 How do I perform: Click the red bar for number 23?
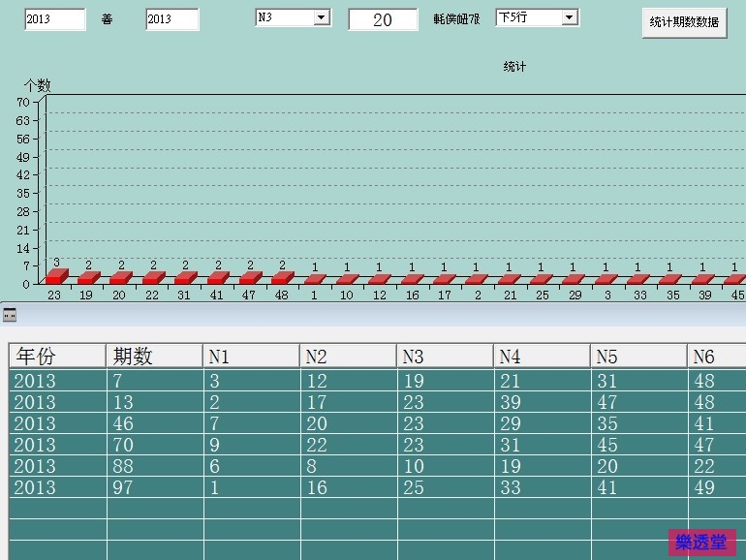click(56, 276)
